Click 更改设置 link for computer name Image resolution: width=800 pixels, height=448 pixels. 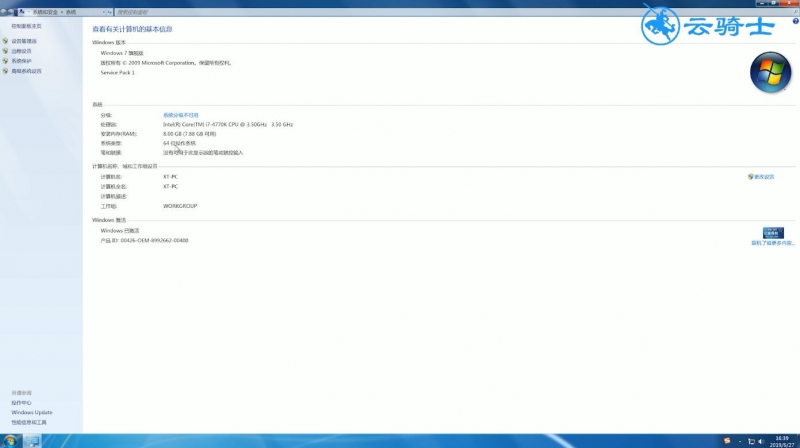point(764,177)
